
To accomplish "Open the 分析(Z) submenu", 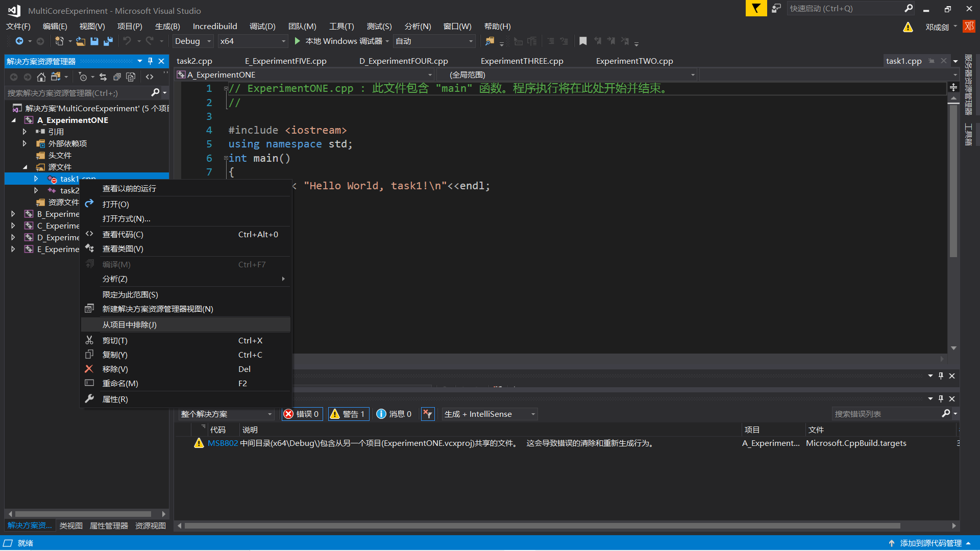I will (x=186, y=279).
